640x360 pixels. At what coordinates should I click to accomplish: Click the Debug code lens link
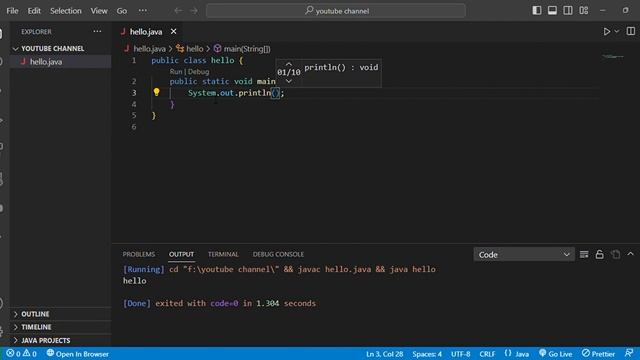point(198,71)
